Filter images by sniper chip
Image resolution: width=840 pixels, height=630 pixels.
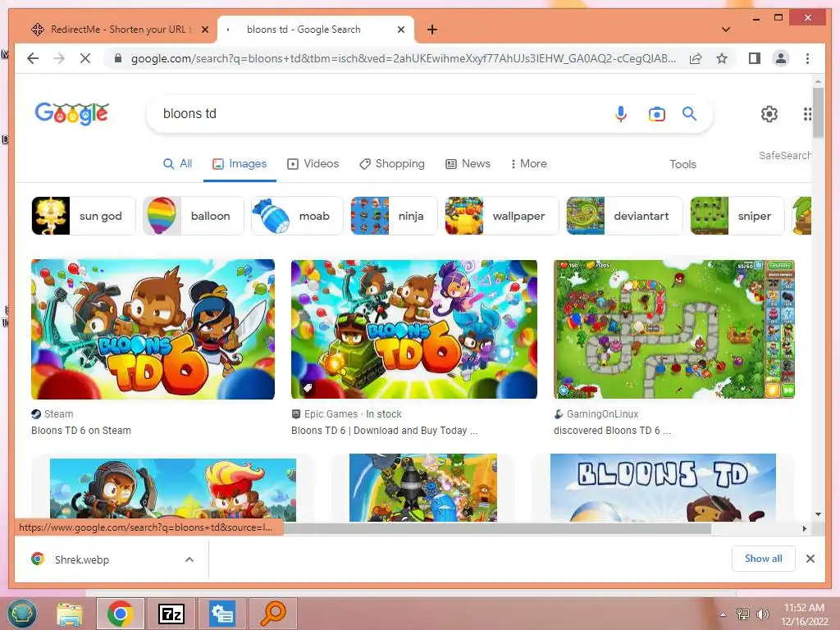(737, 216)
